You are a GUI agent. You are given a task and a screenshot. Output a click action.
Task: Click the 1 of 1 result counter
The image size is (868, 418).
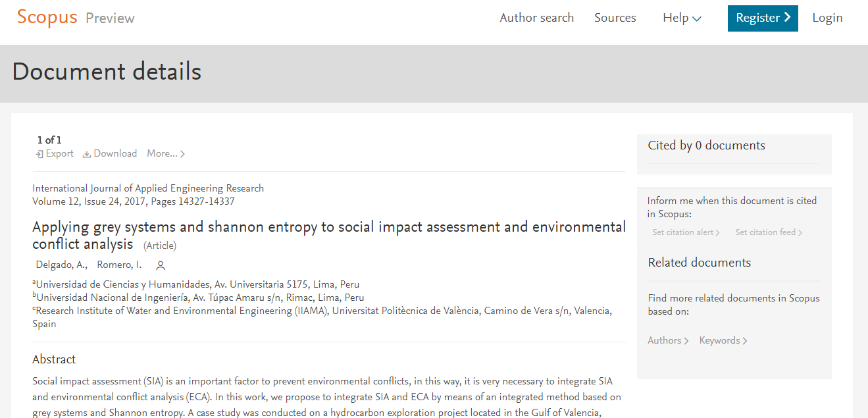49,140
